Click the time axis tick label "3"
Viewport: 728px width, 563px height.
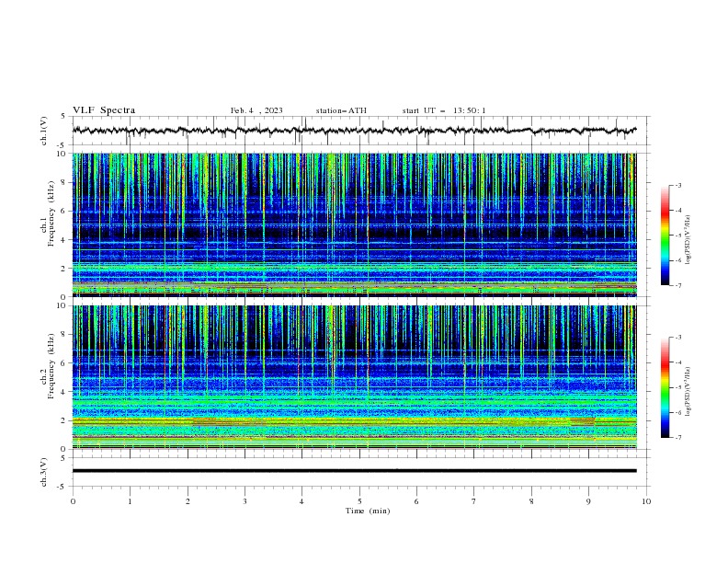pyautogui.click(x=245, y=501)
